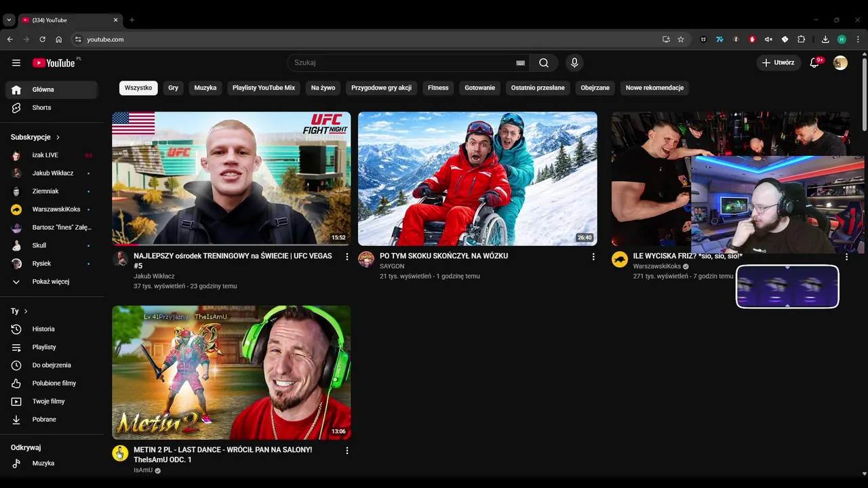Select the Ostatnio przesłane chip
The height and width of the screenshot is (488, 868).
coord(538,88)
